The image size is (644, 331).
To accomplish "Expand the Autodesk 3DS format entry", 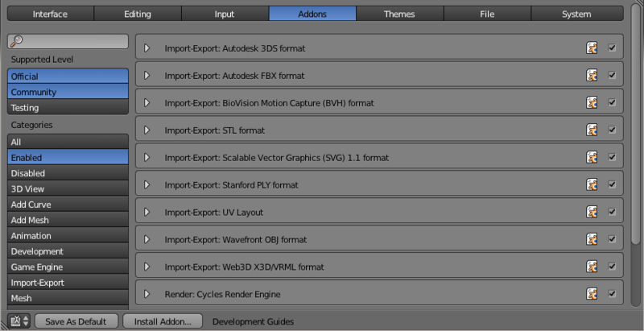I will [147, 48].
